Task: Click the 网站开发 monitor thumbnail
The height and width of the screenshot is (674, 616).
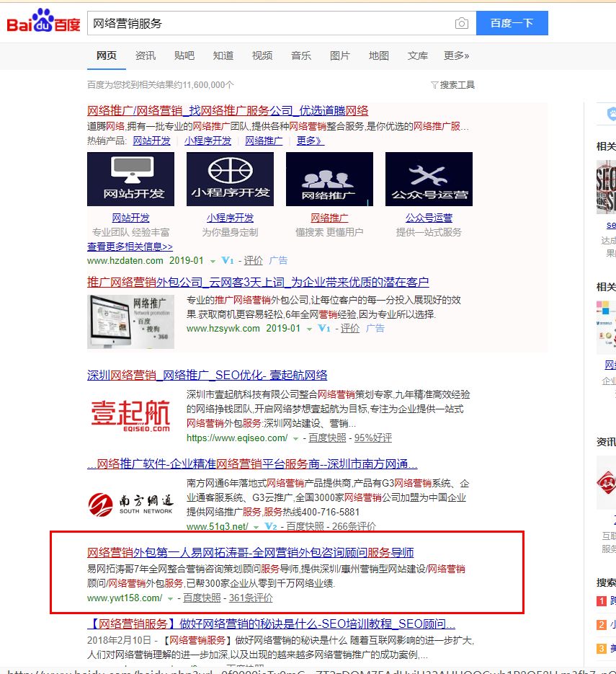Action: coord(130,179)
